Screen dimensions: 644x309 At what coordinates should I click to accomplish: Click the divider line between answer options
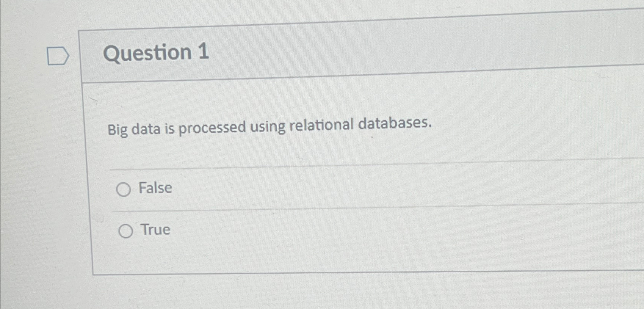coord(303,210)
